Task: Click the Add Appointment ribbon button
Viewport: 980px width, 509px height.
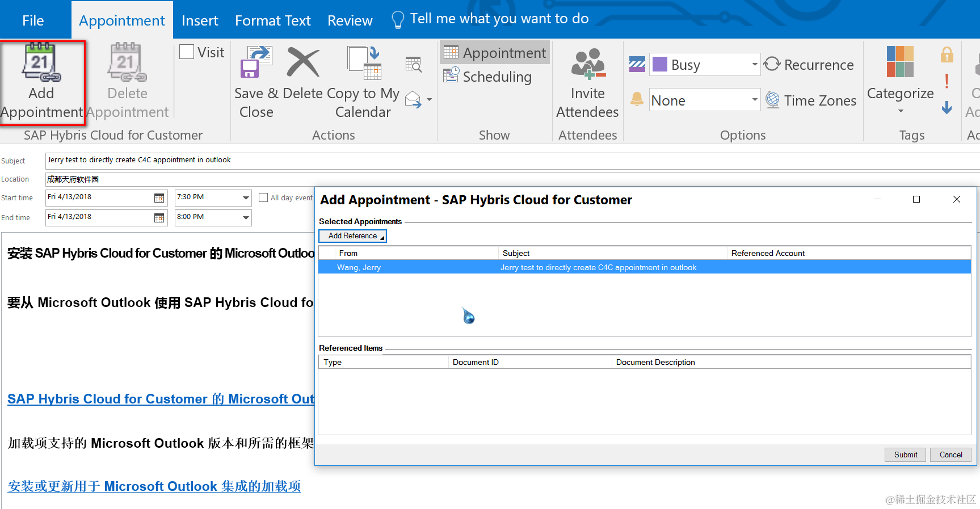Action: coord(42,82)
